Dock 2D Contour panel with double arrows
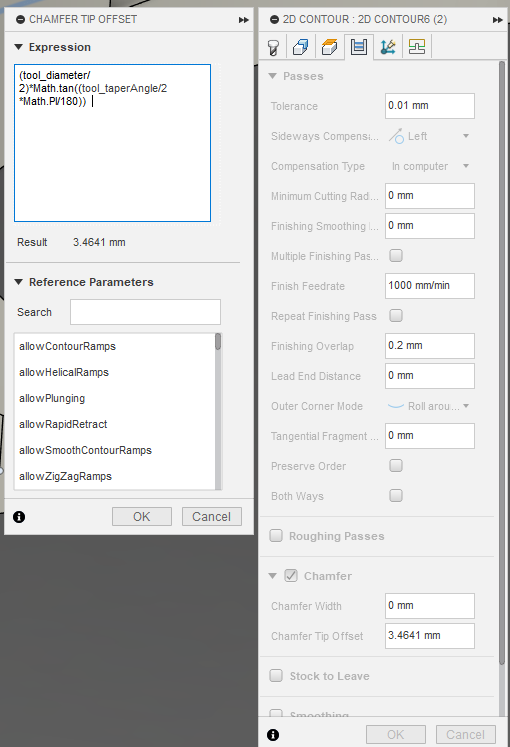The image size is (510, 747). pyautogui.click(x=497, y=20)
